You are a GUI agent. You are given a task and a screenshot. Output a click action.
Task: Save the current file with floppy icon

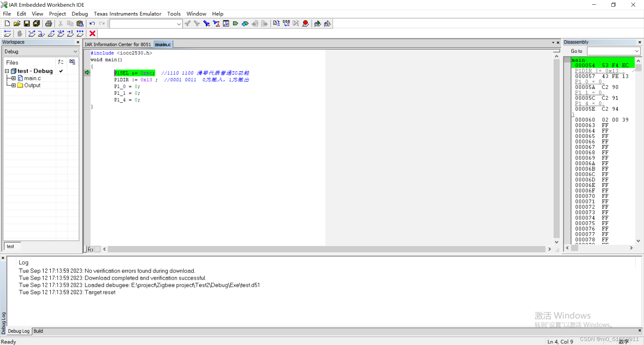(x=26, y=23)
